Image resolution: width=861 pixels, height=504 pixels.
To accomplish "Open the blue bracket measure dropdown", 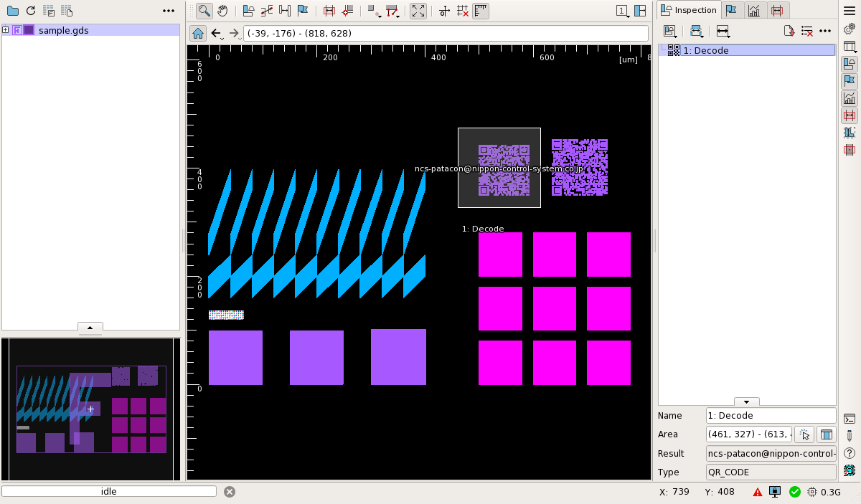I will point(697,31).
